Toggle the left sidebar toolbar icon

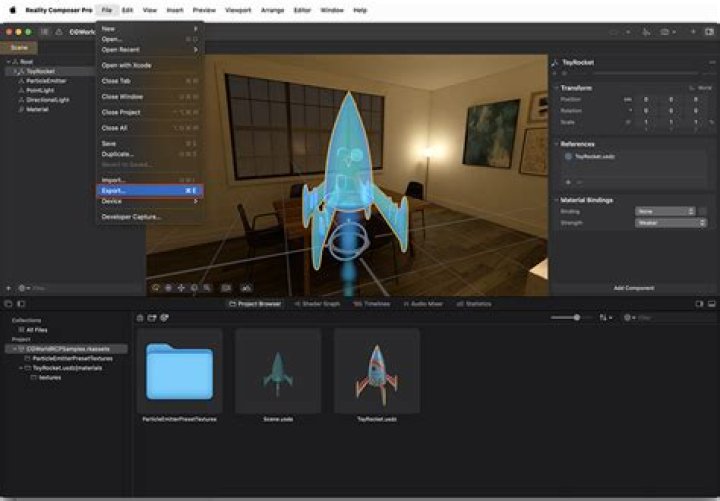tap(45, 32)
